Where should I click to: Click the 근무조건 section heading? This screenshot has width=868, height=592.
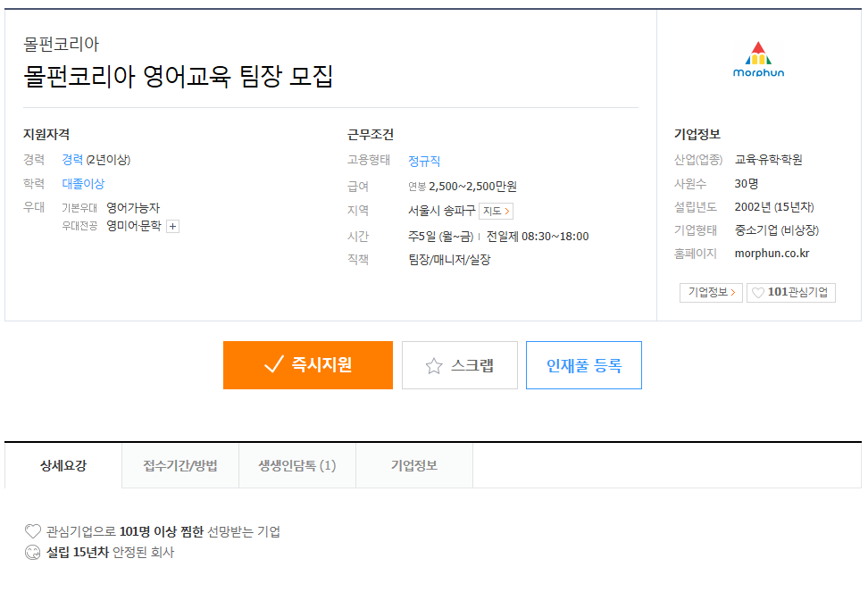click(x=371, y=135)
